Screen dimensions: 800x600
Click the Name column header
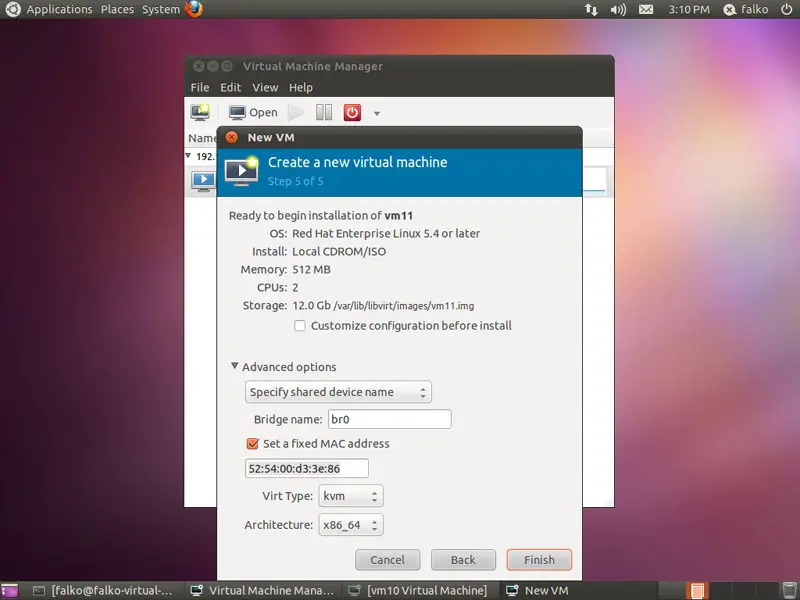coord(202,138)
